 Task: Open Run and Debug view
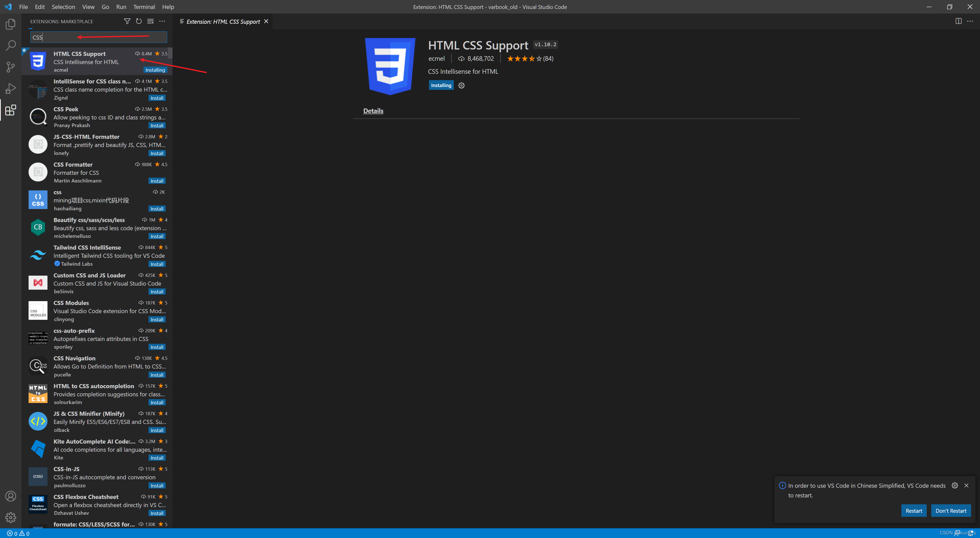point(11,89)
